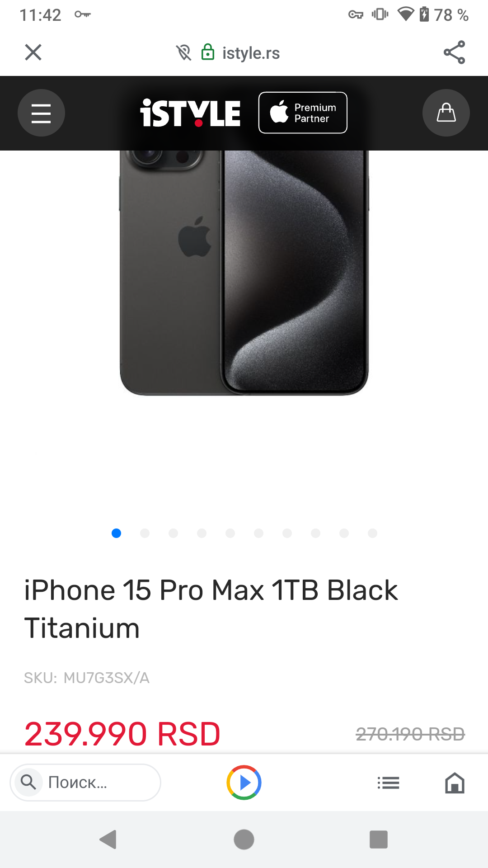Tap the iPhone 15 Pro Max product image
488x868 pixels.
pos(244,273)
